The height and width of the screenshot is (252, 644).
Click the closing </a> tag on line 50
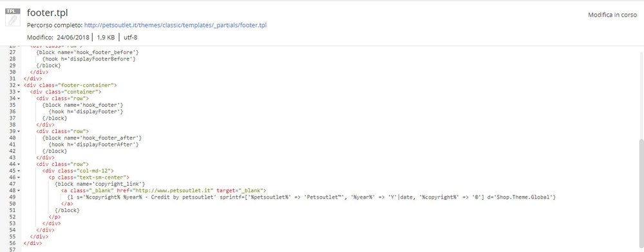(x=67, y=203)
